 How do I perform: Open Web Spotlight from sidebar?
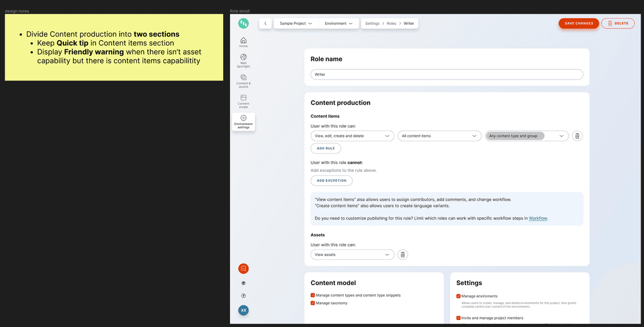point(244,60)
